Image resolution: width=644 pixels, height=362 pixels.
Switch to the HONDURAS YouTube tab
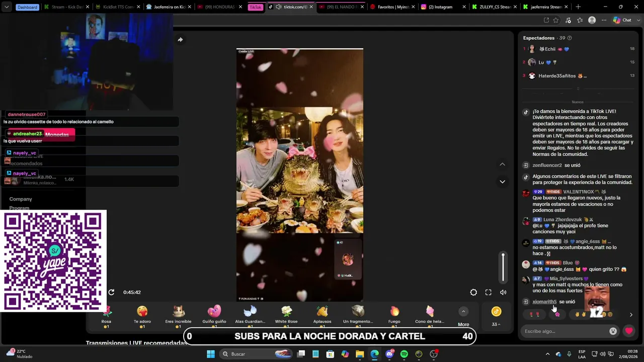click(x=220, y=7)
